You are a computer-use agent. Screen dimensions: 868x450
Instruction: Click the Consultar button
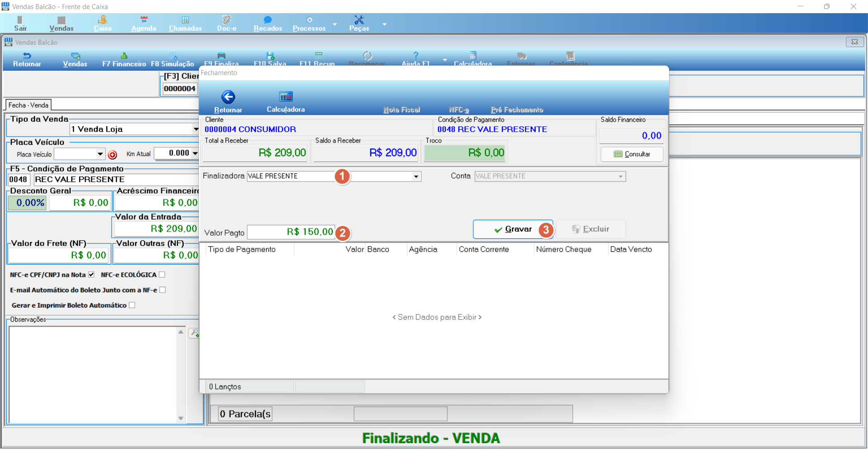[x=632, y=154]
